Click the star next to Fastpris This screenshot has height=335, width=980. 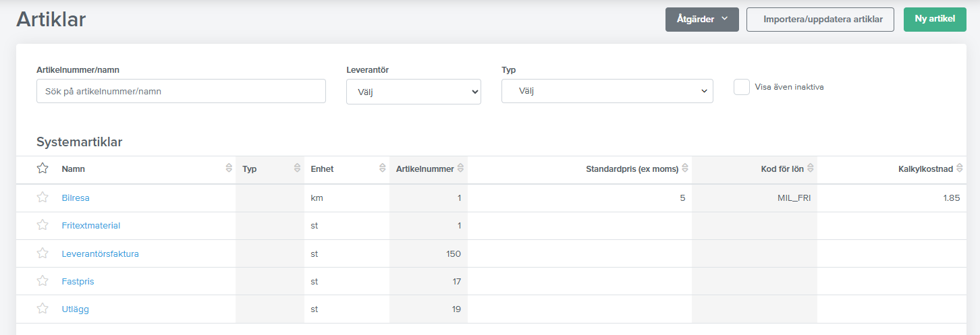pos(43,281)
